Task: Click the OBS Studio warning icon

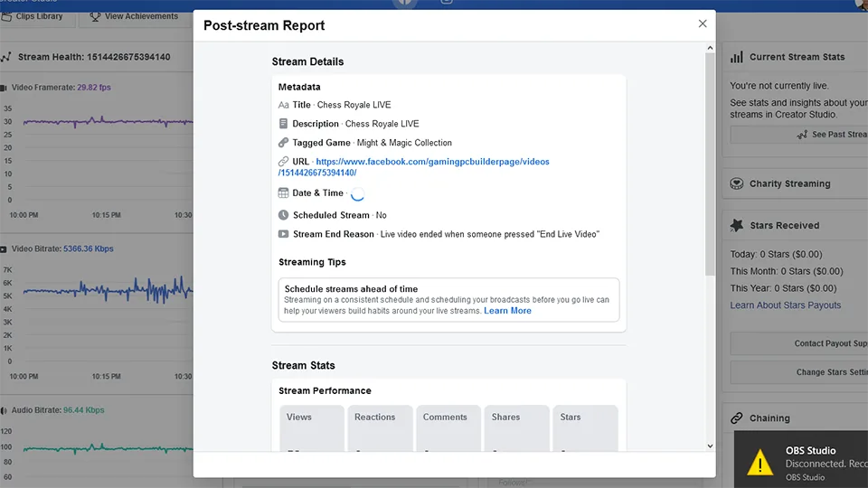Action: (760, 463)
